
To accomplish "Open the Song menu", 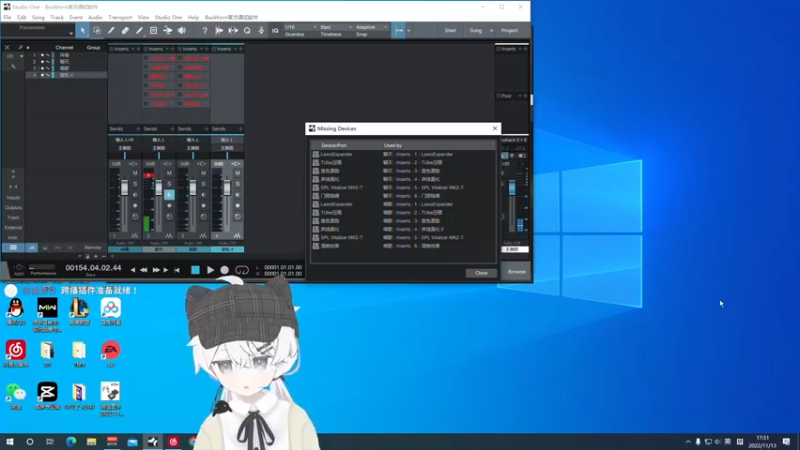I will pyautogui.click(x=38, y=17).
